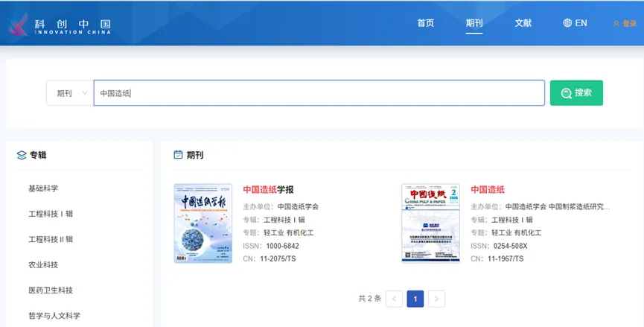Click ISSN value 0254-508X
644x327 pixels.
[x=511, y=246]
